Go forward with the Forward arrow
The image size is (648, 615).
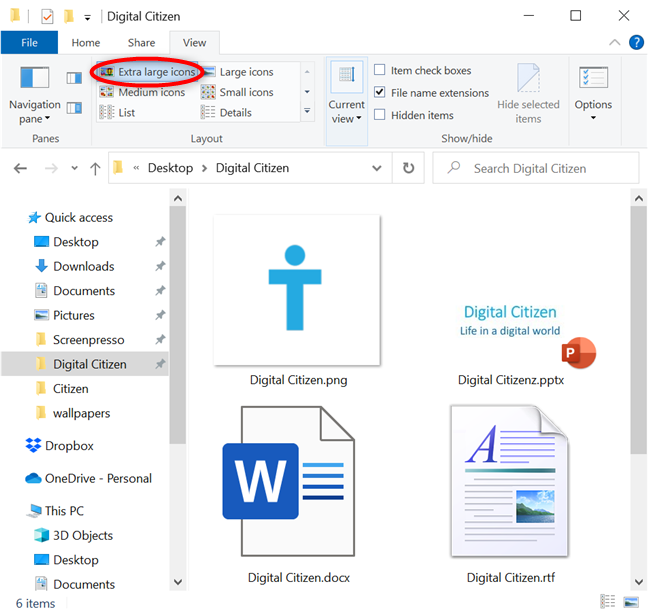coord(51,168)
